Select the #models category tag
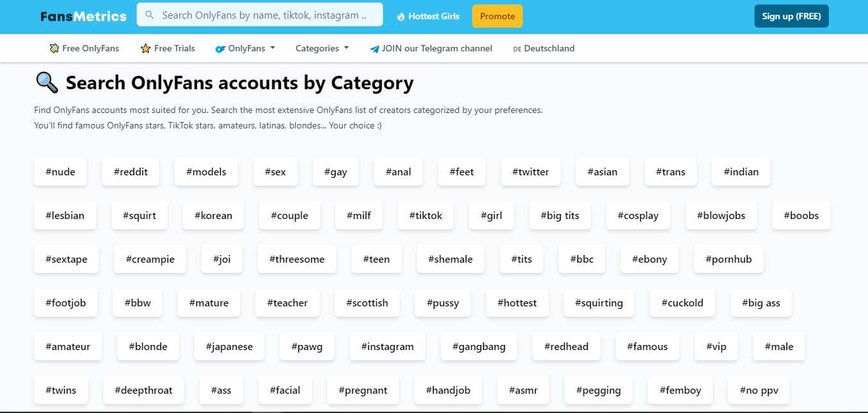Image resolution: width=868 pixels, height=413 pixels. 207,171
